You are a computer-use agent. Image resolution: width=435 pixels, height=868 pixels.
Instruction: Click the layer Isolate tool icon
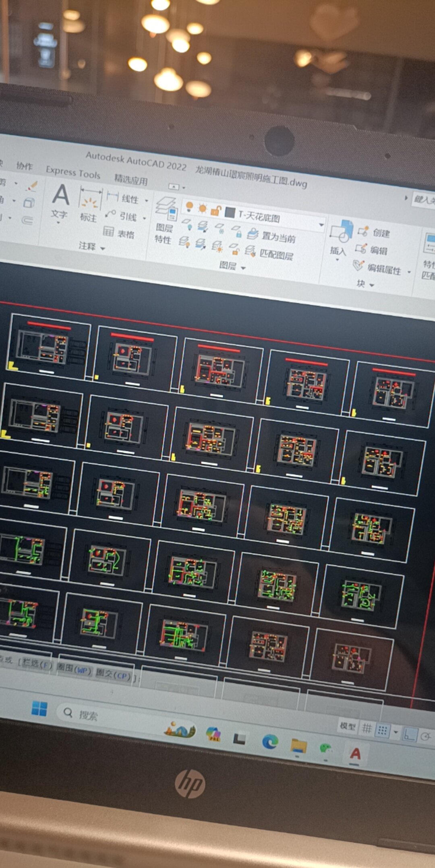(x=203, y=226)
